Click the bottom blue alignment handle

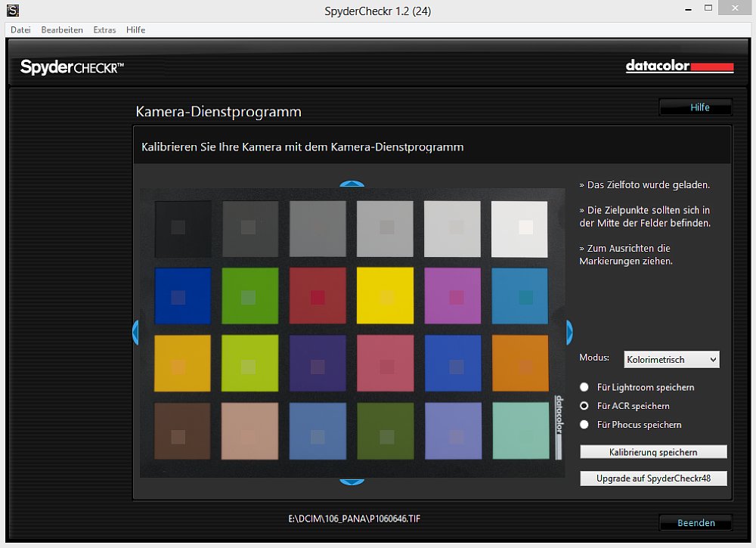pos(352,481)
